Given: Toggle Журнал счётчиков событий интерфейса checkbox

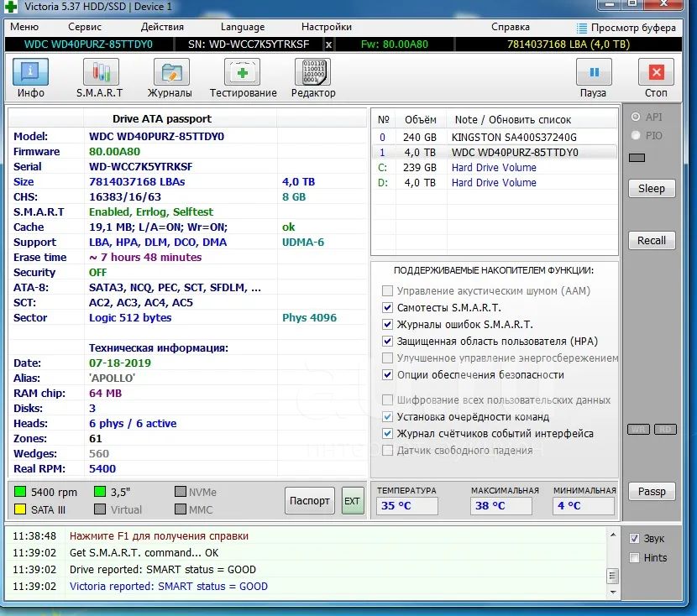Looking at the screenshot, I should [387, 433].
